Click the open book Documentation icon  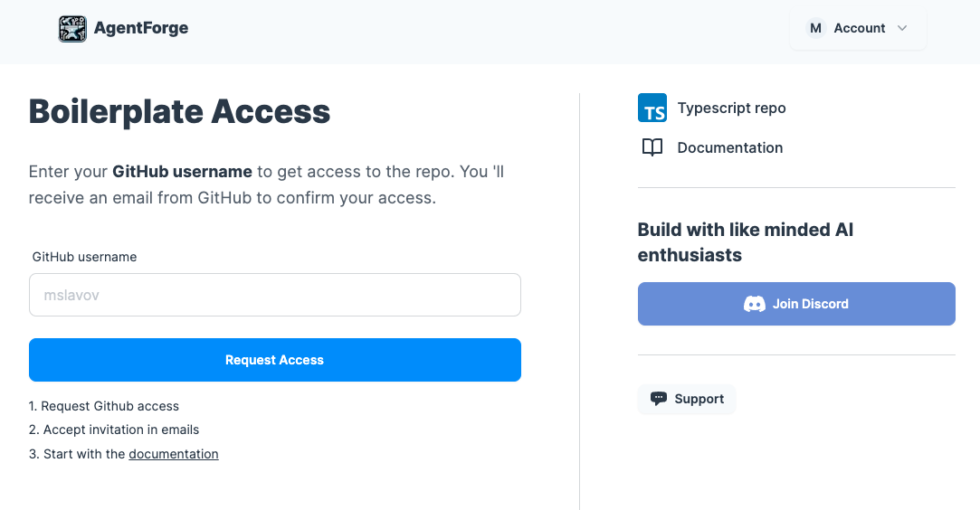(652, 147)
